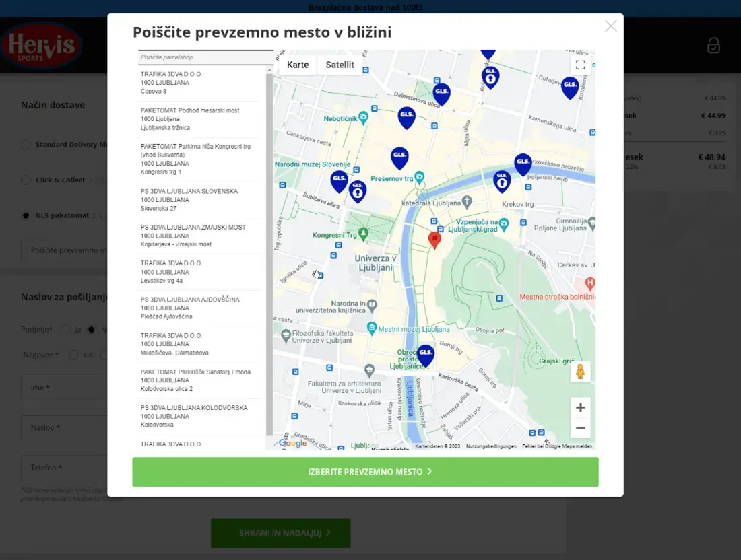Select GLS marker near Nebotičnik
Screen dimensions: 741x560
click(x=406, y=117)
